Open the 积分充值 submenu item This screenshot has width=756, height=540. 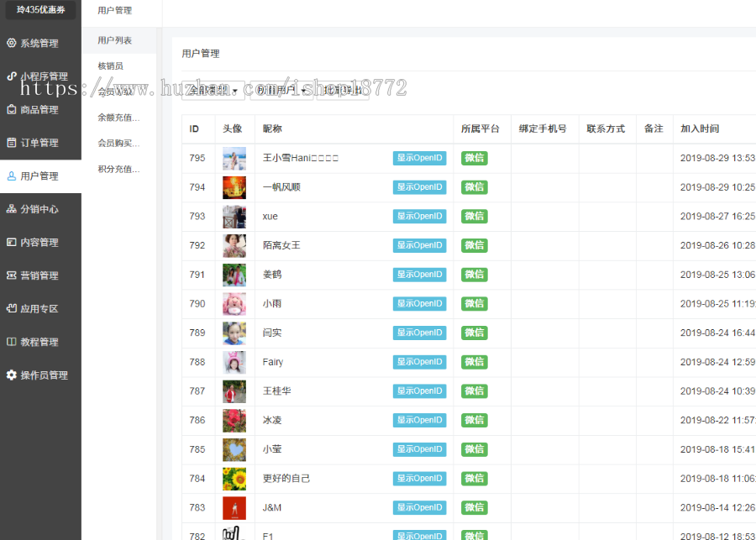click(118, 170)
